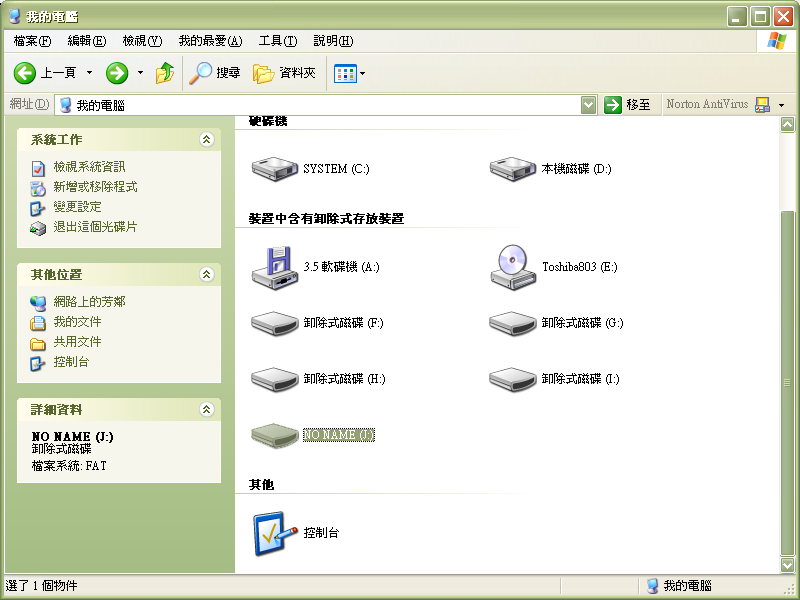
Task: Select the 本機磁碟 (D:) drive icon
Action: click(513, 169)
